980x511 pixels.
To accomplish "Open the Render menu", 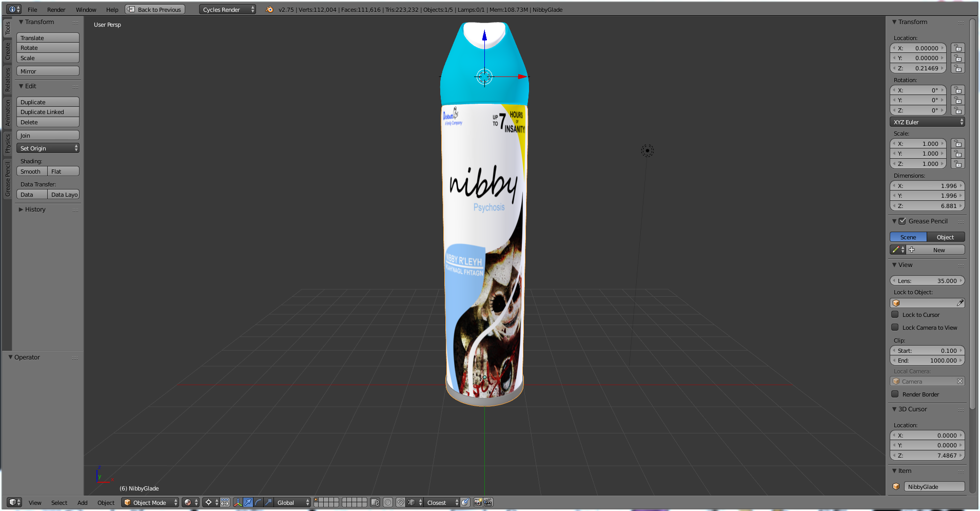I will click(56, 9).
